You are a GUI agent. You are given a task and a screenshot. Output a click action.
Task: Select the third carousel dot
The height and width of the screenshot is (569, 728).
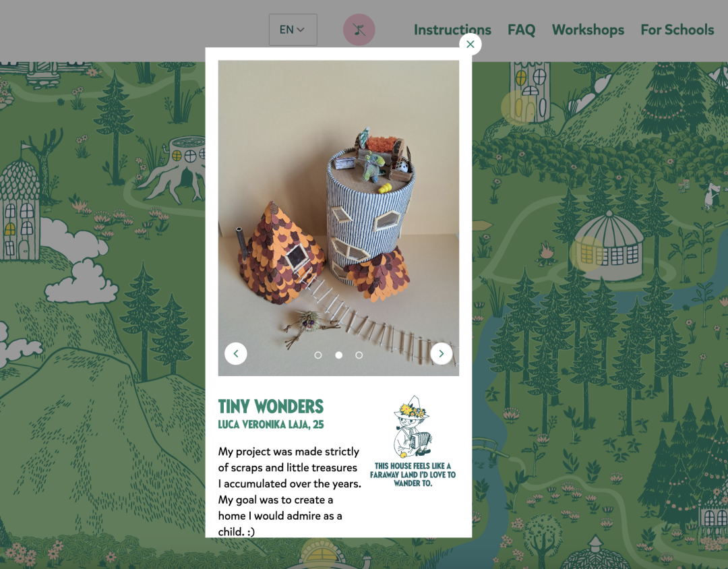(x=359, y=355)
